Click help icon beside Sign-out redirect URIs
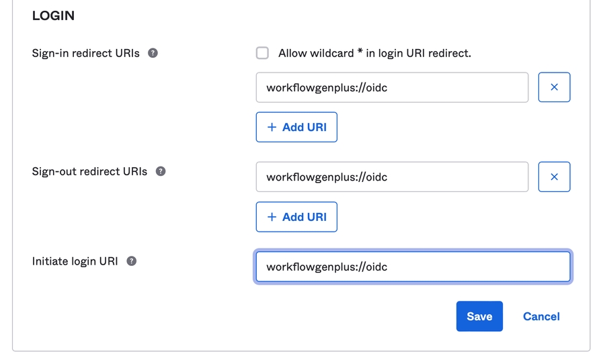The width and height of the screenshot is (605, 364). coord(161,171)
